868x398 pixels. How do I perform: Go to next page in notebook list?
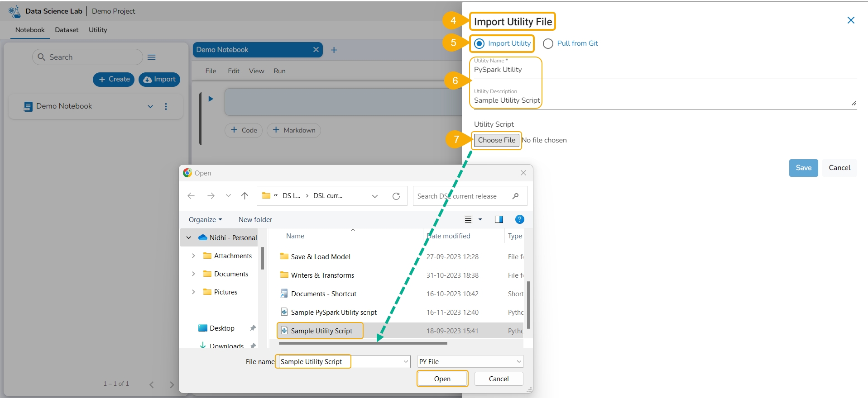point(172,385)
